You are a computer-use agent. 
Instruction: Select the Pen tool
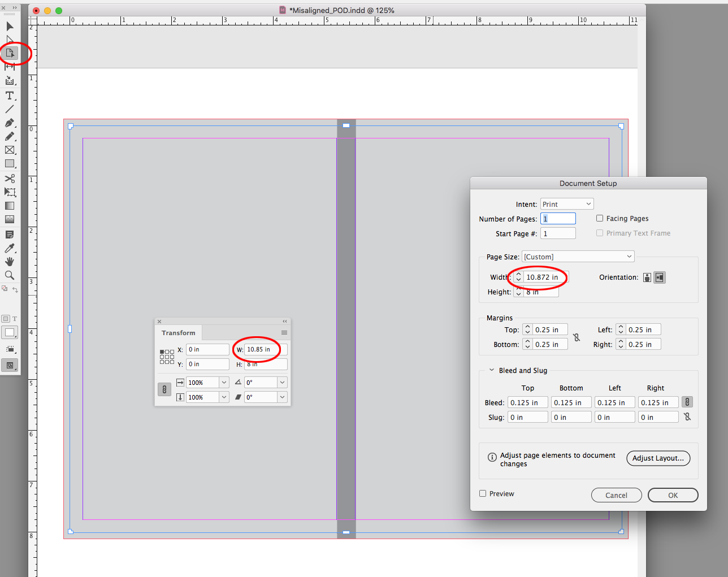coord(9,123)
